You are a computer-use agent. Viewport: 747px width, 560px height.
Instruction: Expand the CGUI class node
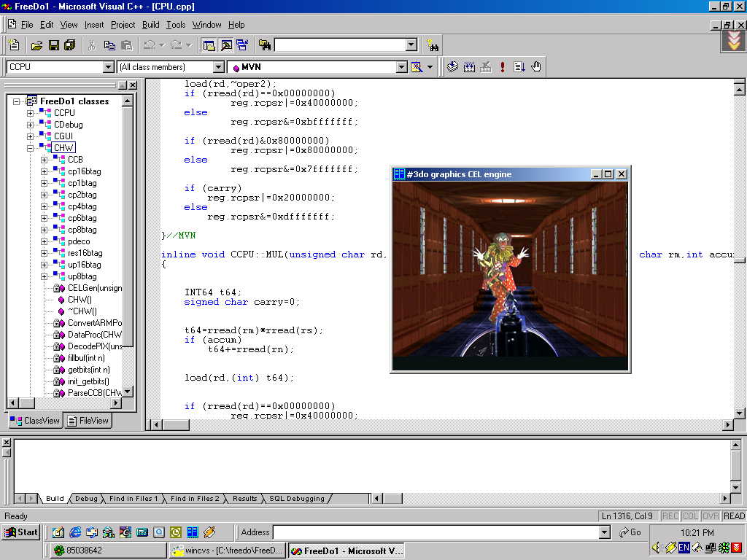pos(30,136)
